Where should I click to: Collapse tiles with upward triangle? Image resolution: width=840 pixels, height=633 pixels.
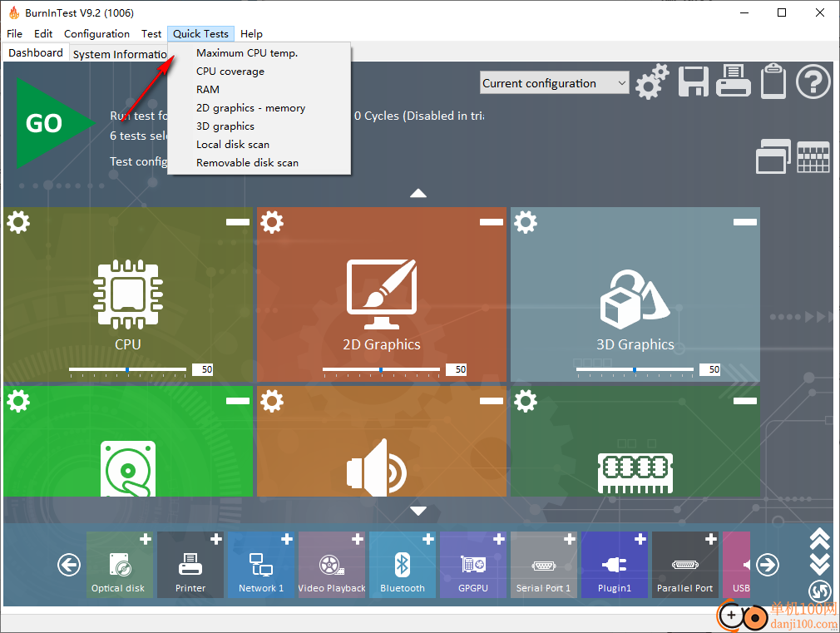pyautogui.click(x=418, y=194)
